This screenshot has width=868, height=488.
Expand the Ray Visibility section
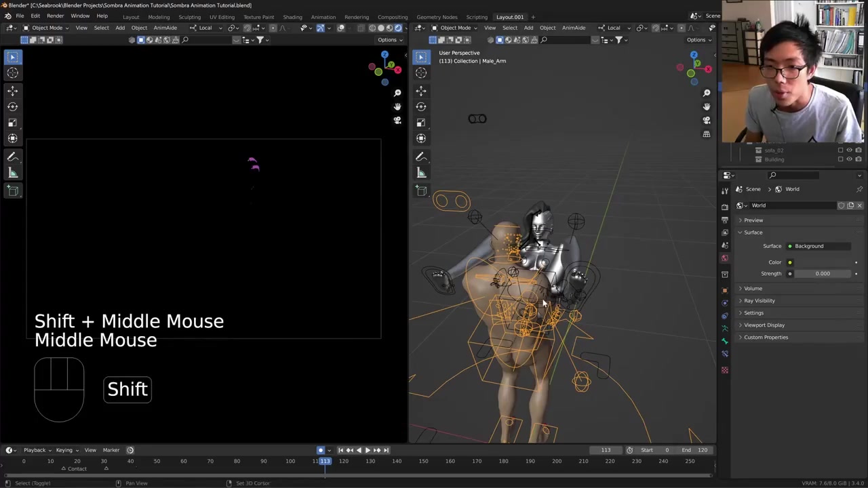759,300
